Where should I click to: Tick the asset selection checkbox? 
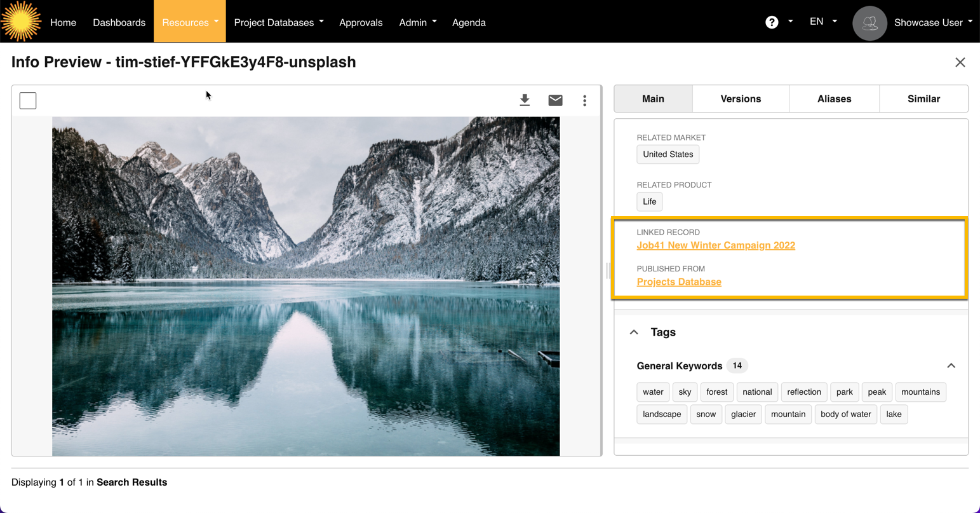[28, 100]
